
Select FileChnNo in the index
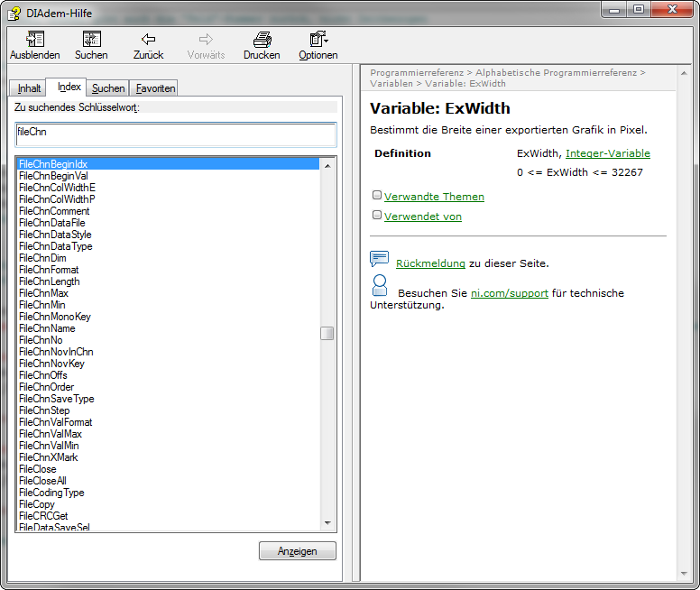41,340
